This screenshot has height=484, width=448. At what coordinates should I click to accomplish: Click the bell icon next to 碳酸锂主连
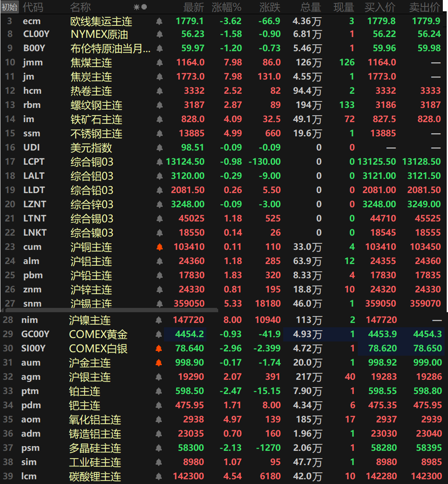[x=158, y=476]
